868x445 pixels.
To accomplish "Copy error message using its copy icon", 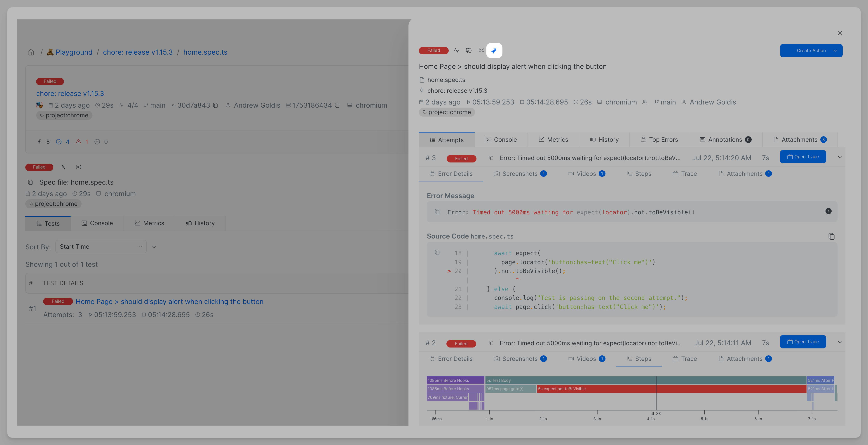I will (437, 212).
